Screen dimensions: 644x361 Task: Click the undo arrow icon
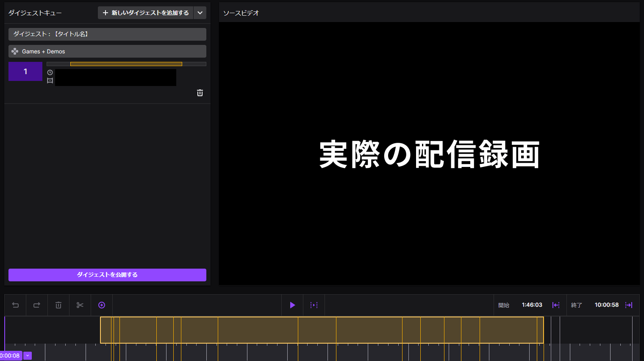(15, 305)
